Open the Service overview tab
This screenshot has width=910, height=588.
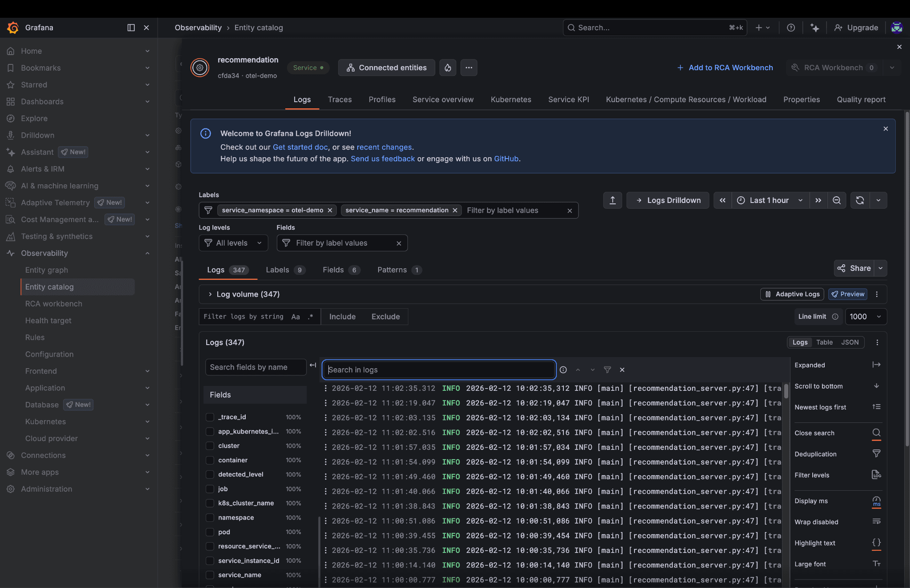pyautogui.click(x=443, y=99)
